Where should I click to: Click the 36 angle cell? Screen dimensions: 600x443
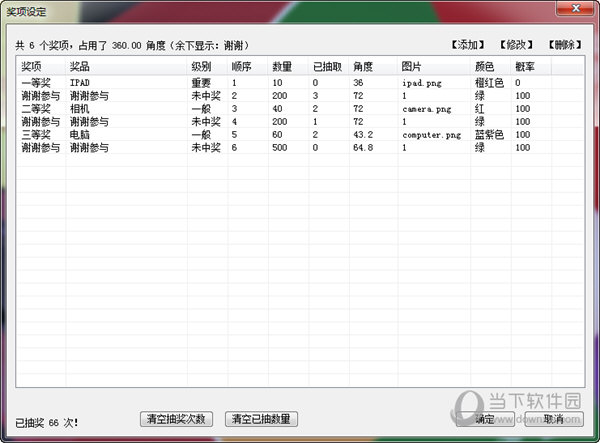pyautogui.click(x=358, y=83)
